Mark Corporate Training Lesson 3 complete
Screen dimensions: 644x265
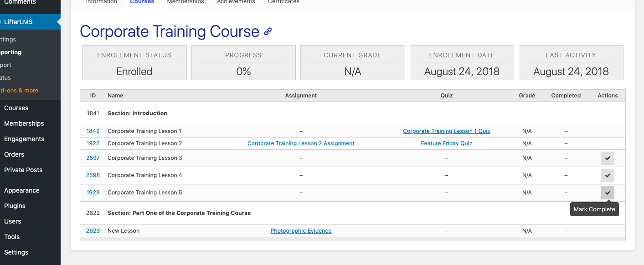point(608,158)
